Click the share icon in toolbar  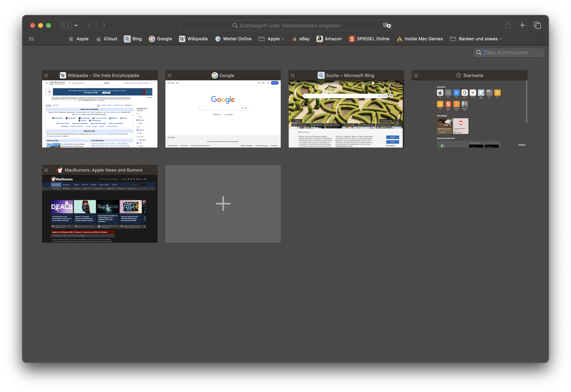508,25
